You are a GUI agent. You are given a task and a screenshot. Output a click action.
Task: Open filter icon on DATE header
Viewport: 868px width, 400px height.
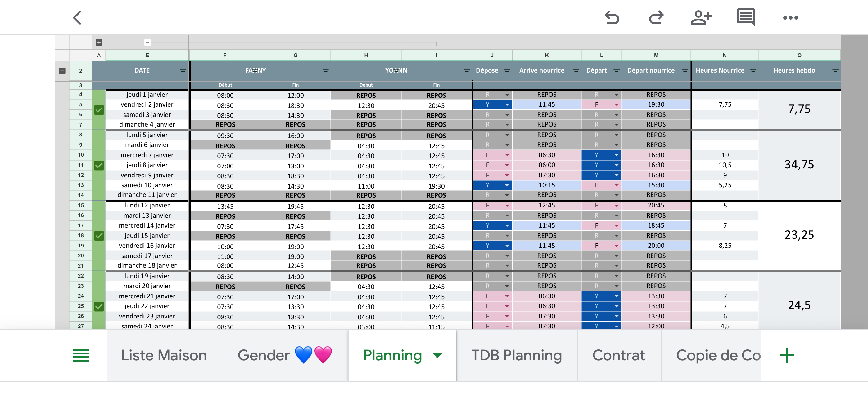(x=183, y=71)
